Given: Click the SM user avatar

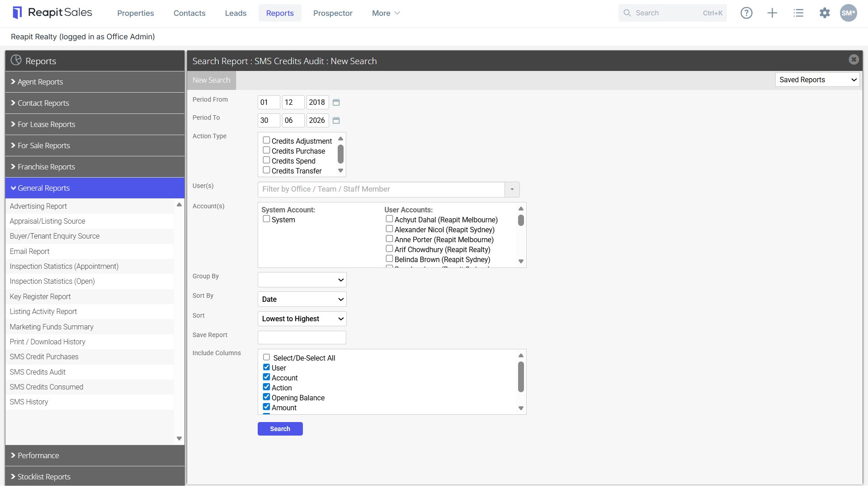Looking at the screenshot, I should tap(848, 13).
